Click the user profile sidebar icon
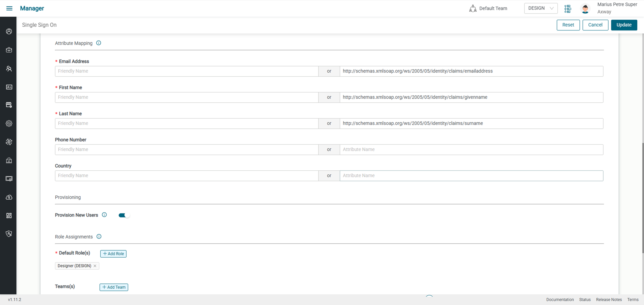The width and height of the screenshot is (644, 305). tap(9, 32)
